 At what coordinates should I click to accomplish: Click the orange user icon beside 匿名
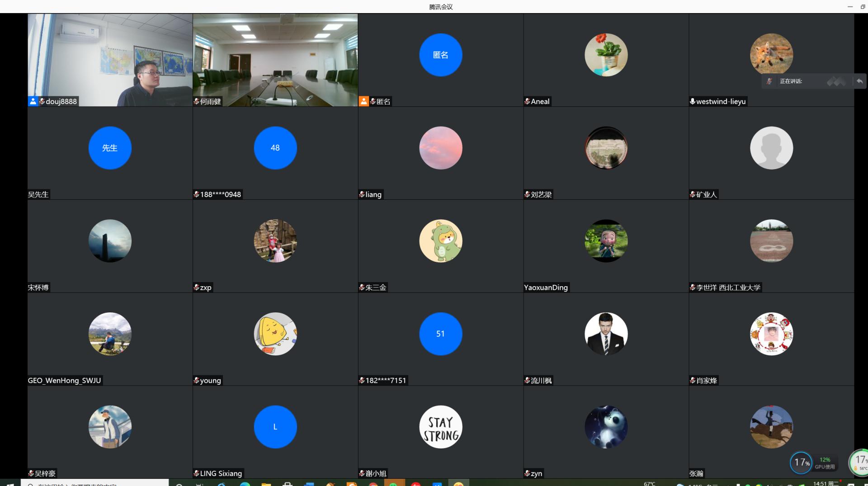click(x=363, y=101)
